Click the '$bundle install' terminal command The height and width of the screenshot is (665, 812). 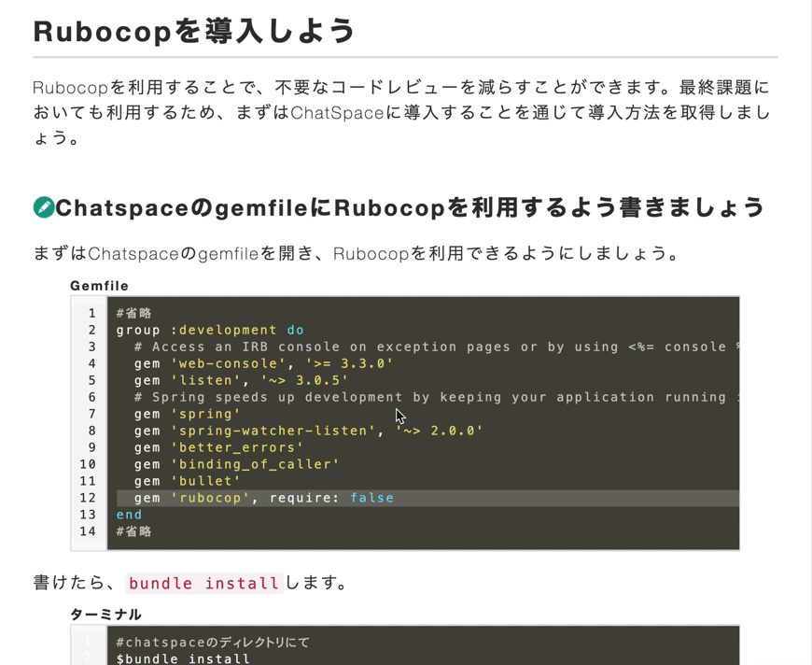[183, 658]
